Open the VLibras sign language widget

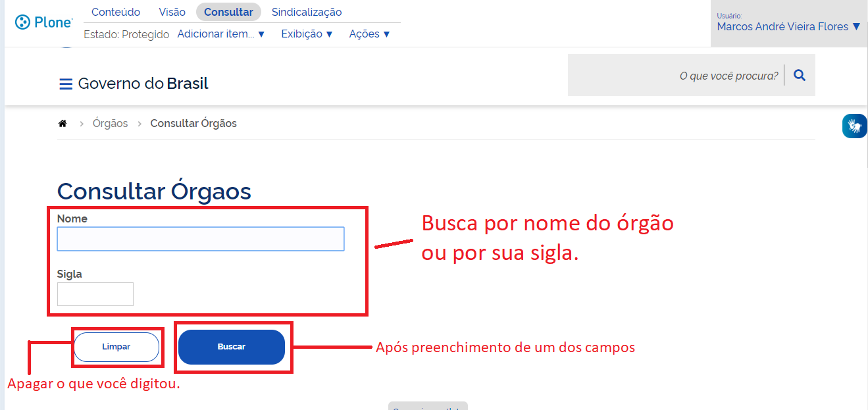coord(854,126)
